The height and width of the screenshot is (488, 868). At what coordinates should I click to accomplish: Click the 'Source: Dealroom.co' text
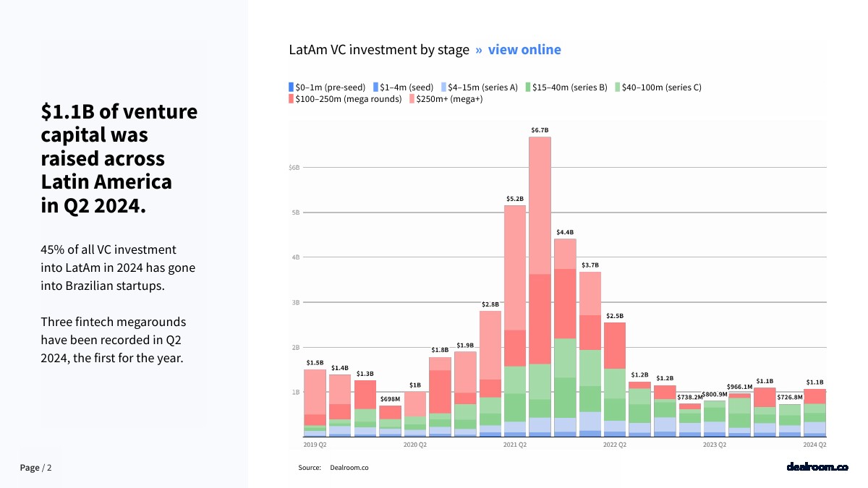333,468
